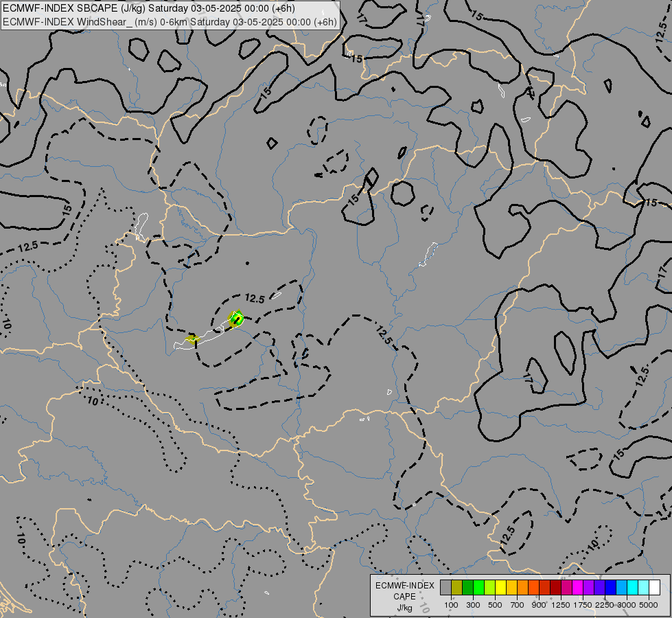
Task: Select the dark maroon-red legend swatch
Action: point(556,588)
